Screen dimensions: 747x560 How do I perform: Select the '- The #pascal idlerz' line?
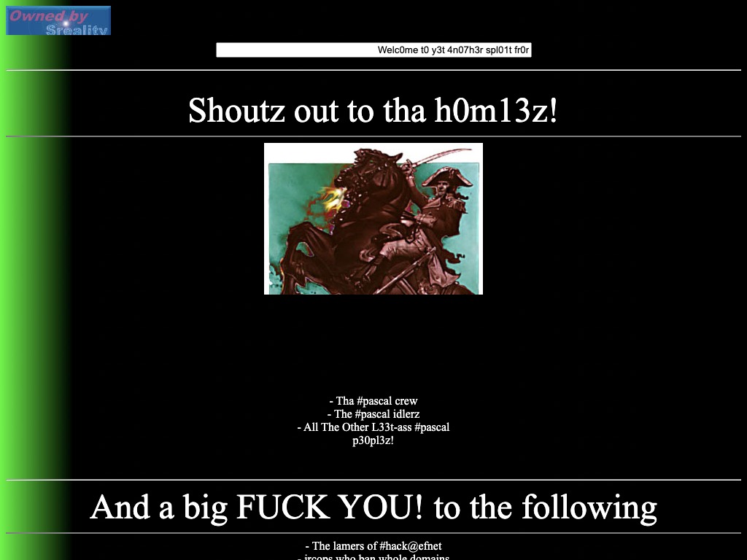(373, 414)
